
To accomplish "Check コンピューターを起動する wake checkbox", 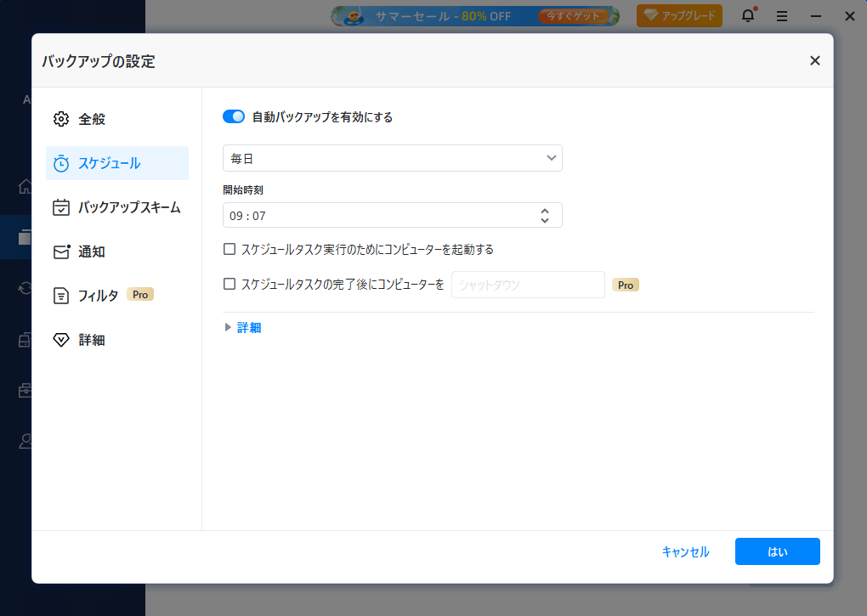I will pyautogui.click(x=229, y=249).
